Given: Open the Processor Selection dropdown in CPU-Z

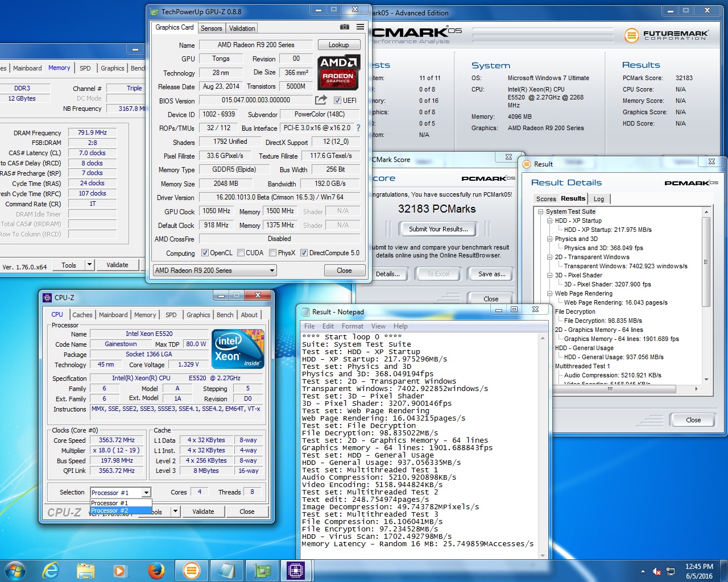Looking at the screenshot, I should (121, 493).
